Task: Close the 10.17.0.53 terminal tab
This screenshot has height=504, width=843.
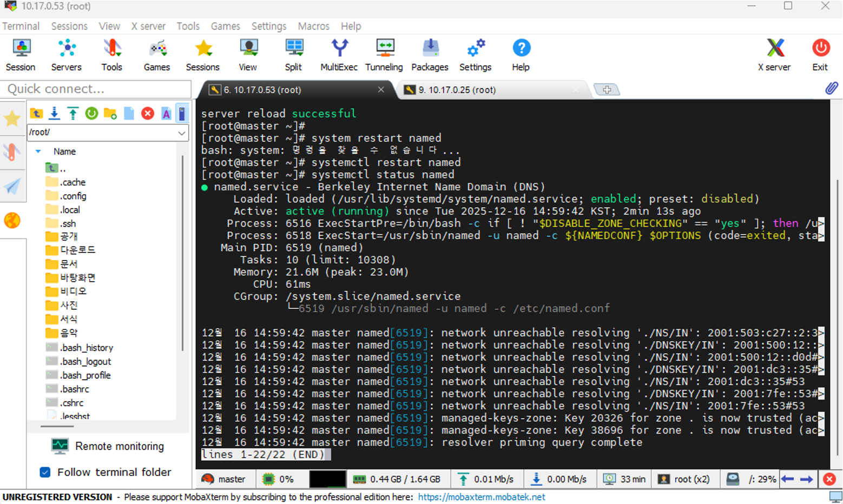Action: pyautogui.click(x=381, y=89)
